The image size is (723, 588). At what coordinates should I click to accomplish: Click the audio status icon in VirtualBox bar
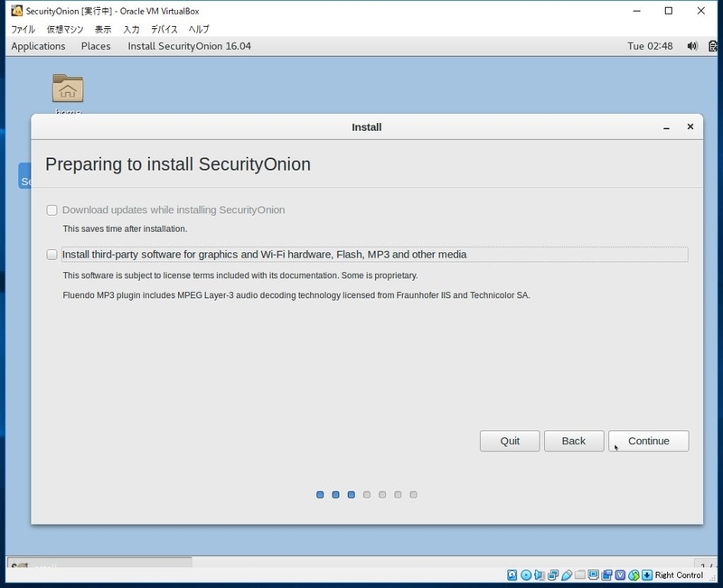(540, 575)
